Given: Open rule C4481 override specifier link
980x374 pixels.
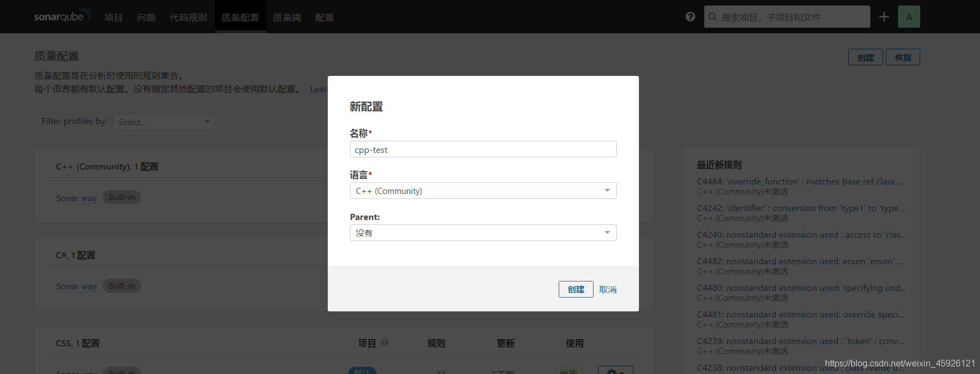Looking at the screenshot, I should pos(801,314).
